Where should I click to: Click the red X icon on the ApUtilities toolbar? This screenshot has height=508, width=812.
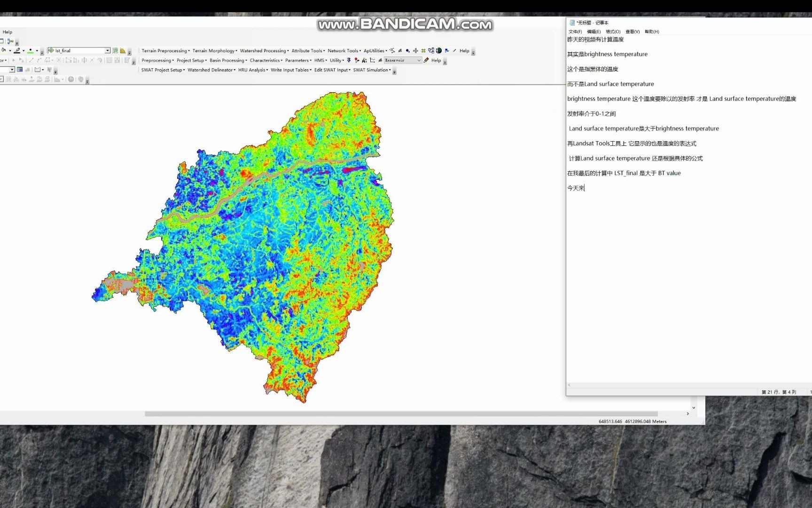[423, 51]
